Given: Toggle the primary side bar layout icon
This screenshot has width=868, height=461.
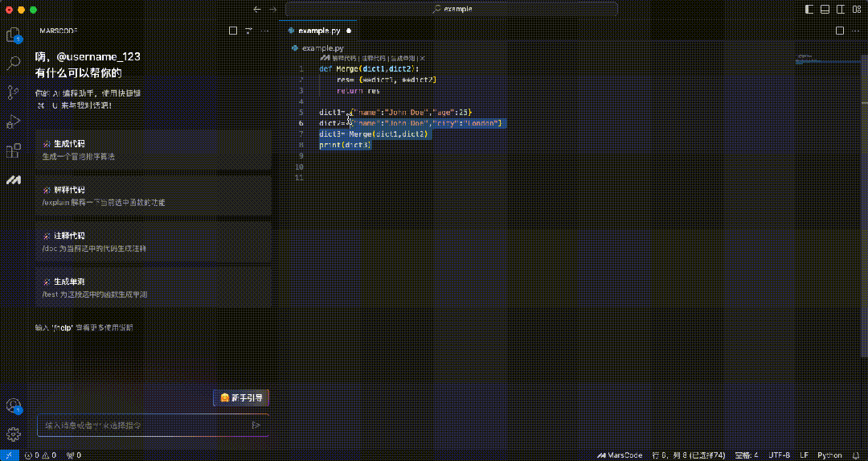Looking at the screenshot, I should pos(809,9).
